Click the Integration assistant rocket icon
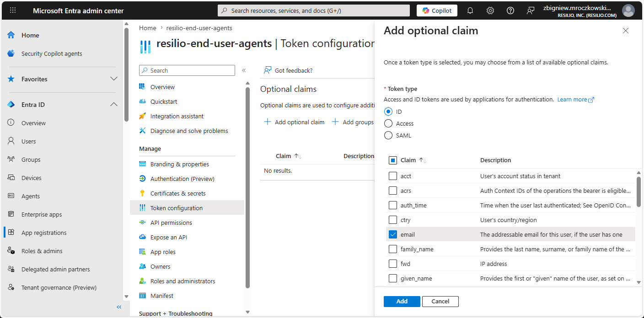Screen dimensions: 644x318 [142, 116]
